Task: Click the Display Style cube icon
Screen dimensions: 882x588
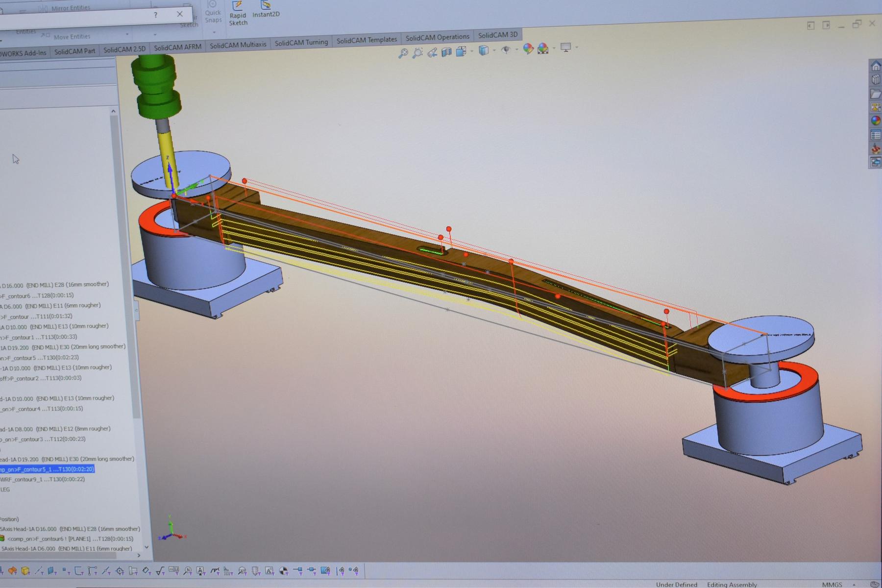Action: coord(484,50)
